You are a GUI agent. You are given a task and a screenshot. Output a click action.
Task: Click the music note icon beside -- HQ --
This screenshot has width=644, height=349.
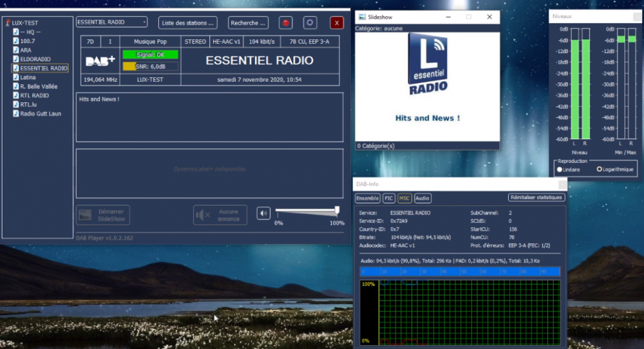click(15, 32)
